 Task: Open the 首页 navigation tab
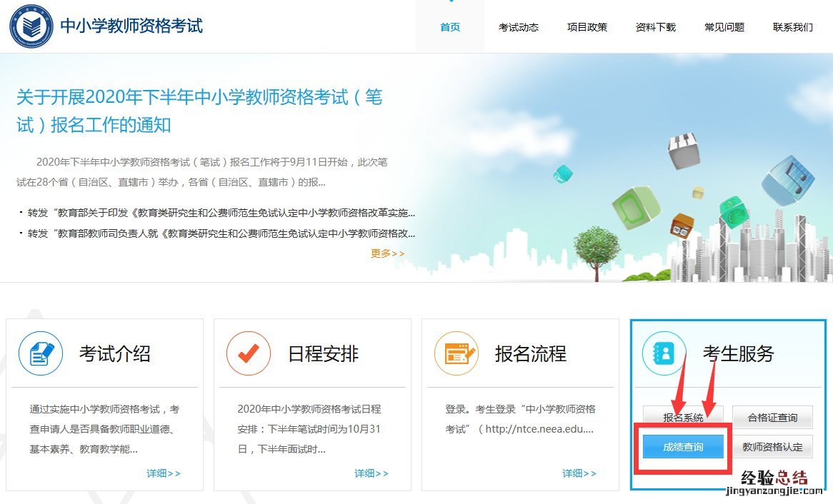point(450,27)
